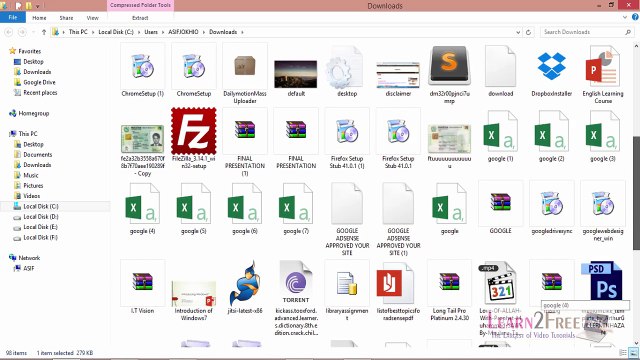Select the googledrivesync installer icon
This screenshot has height=360, width=640.
(x=551, y=203)
